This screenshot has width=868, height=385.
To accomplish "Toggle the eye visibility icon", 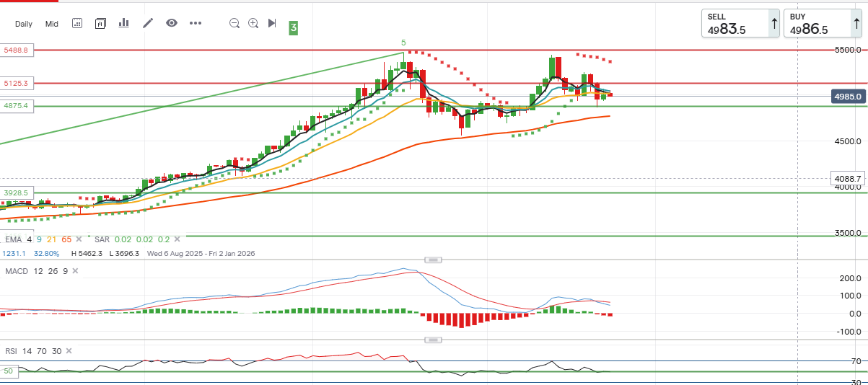I will [172, 23].
